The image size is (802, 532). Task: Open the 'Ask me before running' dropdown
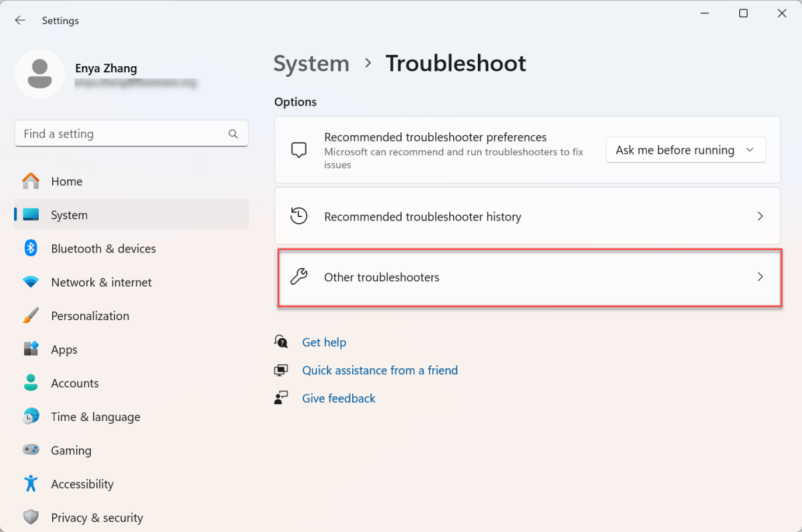[686, 150]
